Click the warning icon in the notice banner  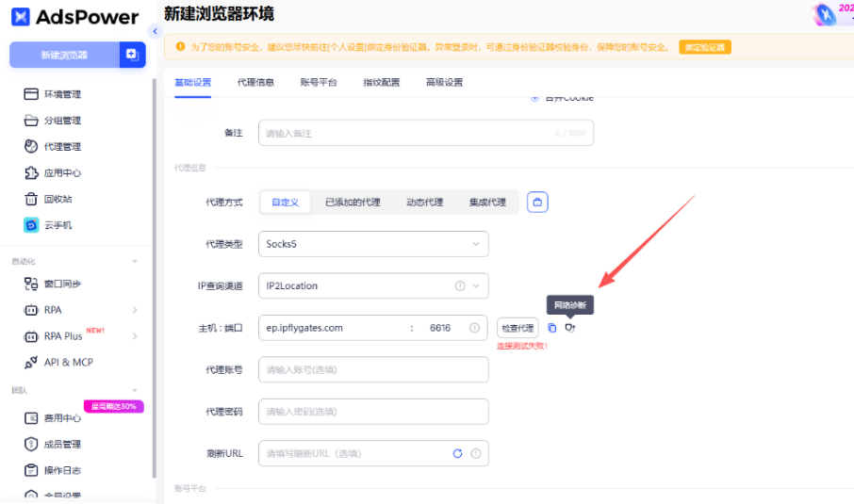pyautogui.click(x=180, y=47)
